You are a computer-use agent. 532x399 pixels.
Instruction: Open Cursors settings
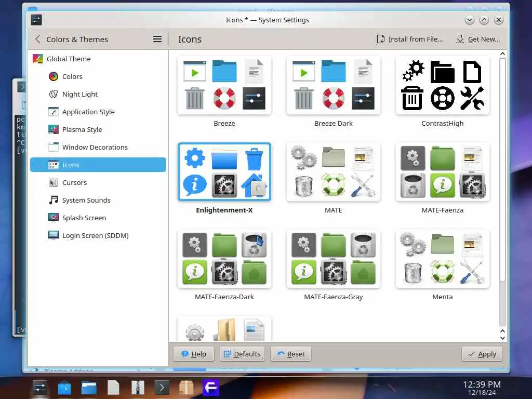click(98, 182)
